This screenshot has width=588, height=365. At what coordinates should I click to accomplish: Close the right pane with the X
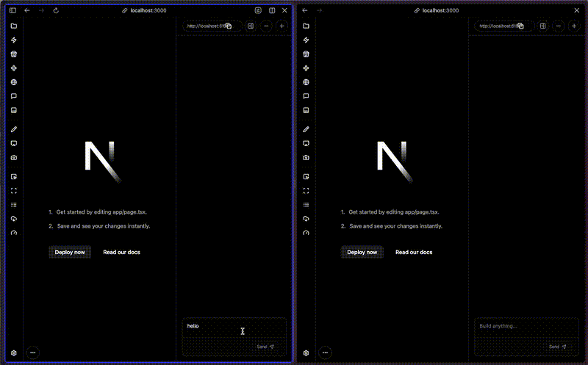click(577, 10)
